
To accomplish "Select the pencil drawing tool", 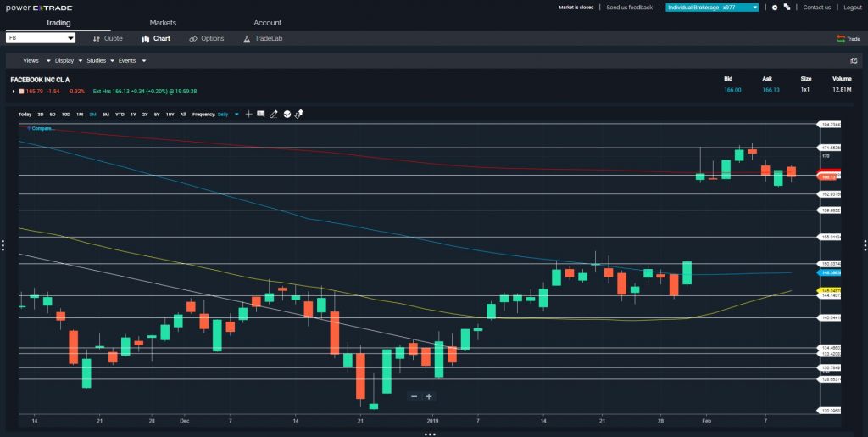I will 274,114.
